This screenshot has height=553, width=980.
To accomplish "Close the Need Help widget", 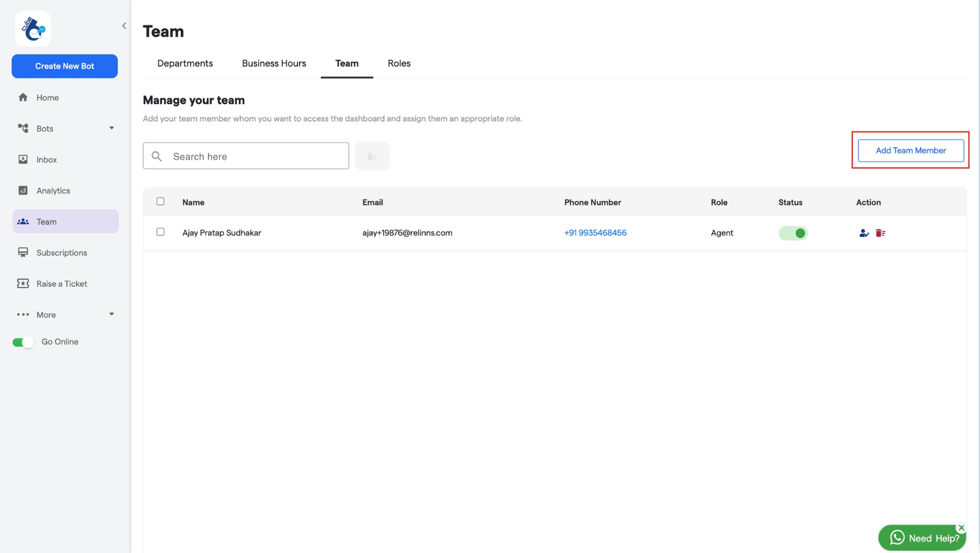I will pyautogui.click(x=962, y=528).
